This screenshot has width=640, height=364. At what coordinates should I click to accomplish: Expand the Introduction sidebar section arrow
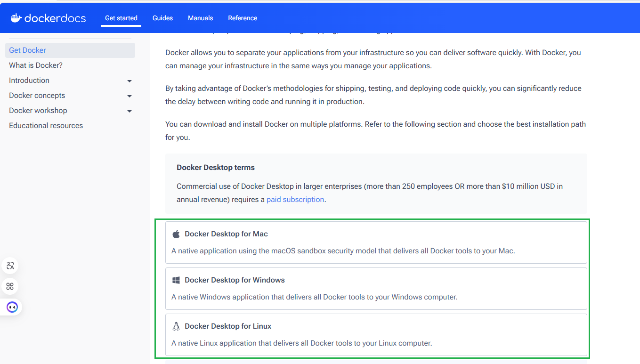130,81
